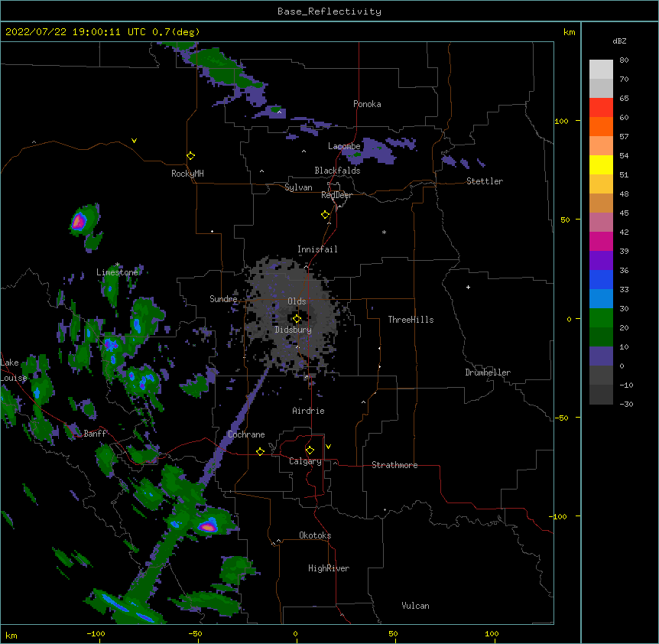Click the white plus marker north of Drumheller
659x644 pixels.
[468, 287]
